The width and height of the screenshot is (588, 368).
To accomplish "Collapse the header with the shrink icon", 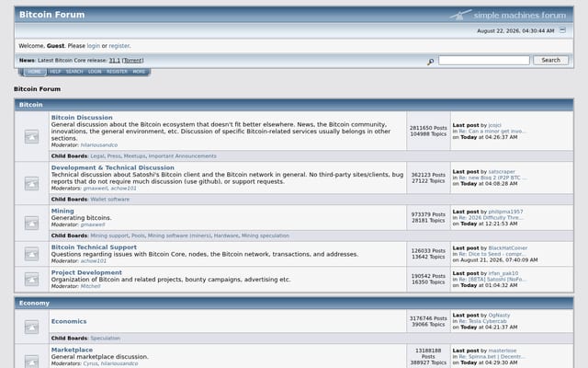I will [562, 30].
